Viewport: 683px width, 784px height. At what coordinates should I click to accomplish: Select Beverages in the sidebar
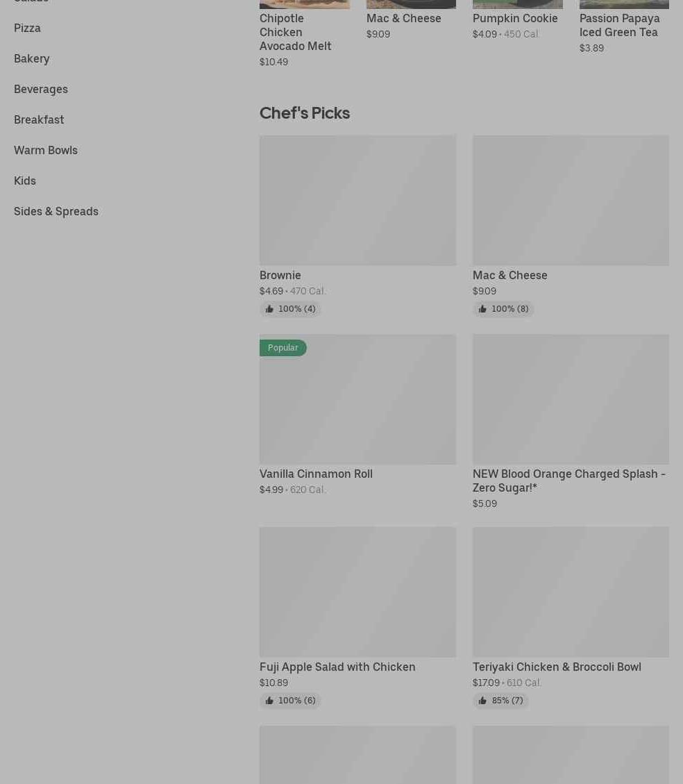click(41, 89)
